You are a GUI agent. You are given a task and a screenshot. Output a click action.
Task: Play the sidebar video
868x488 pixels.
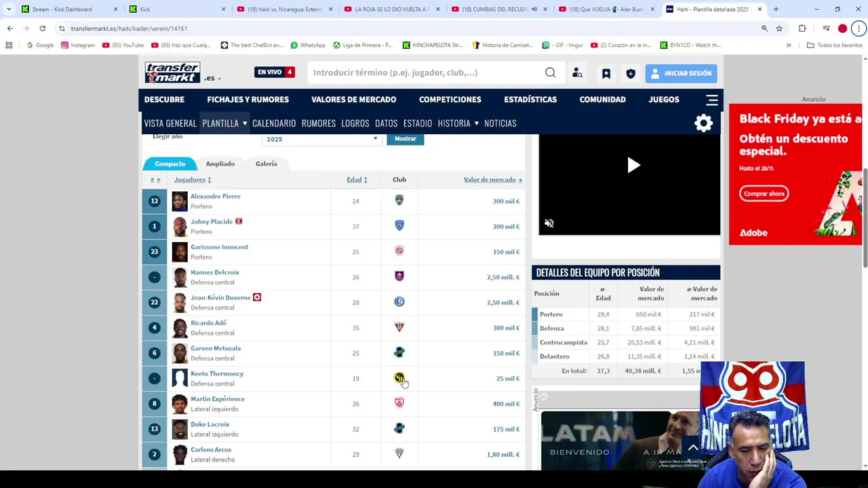click(x=633, y=165)
